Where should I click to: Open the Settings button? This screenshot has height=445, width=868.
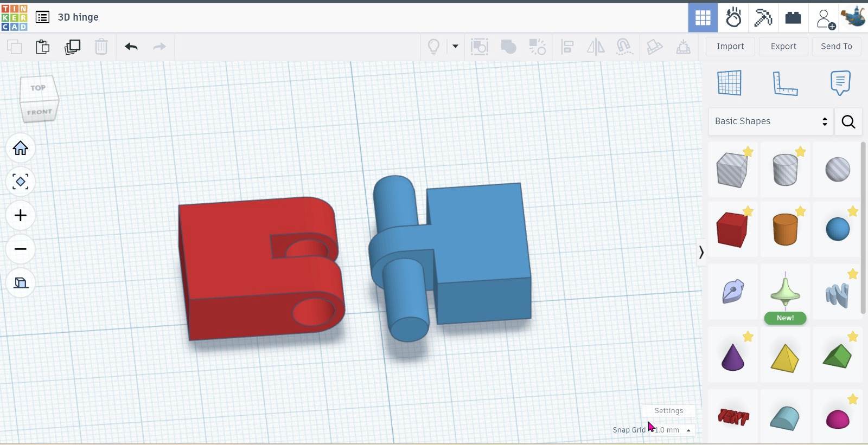point(669,411)
